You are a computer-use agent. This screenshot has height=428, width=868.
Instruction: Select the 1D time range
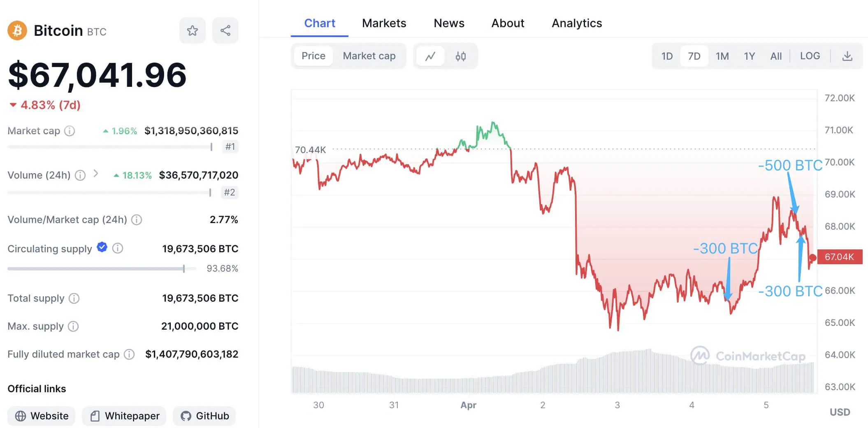(667, 56)
